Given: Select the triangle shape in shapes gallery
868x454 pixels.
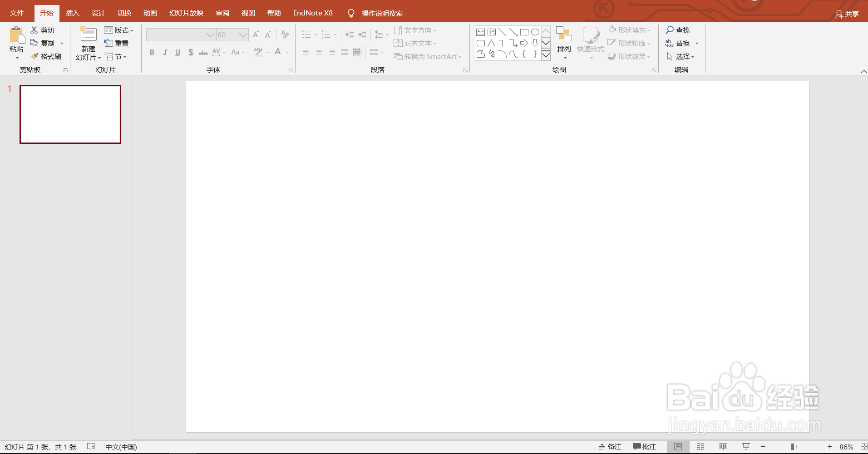Looking at the screenshot, I should (x=491, y=44).
